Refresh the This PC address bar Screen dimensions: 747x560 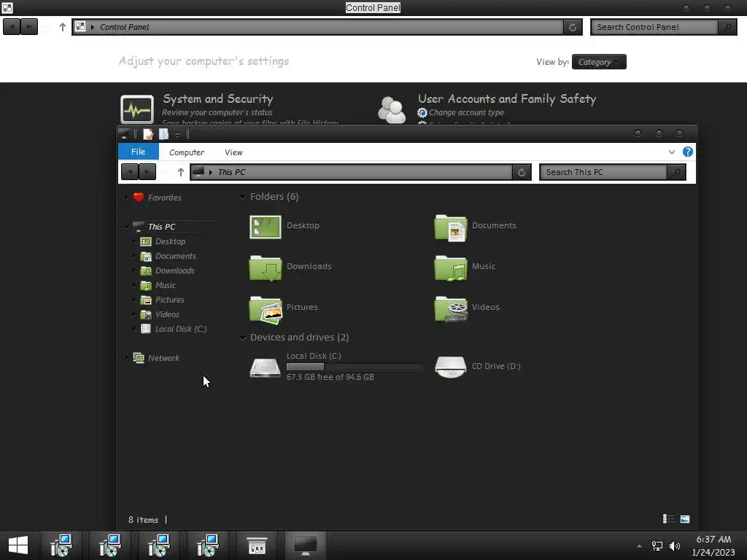tap(522, 172)
